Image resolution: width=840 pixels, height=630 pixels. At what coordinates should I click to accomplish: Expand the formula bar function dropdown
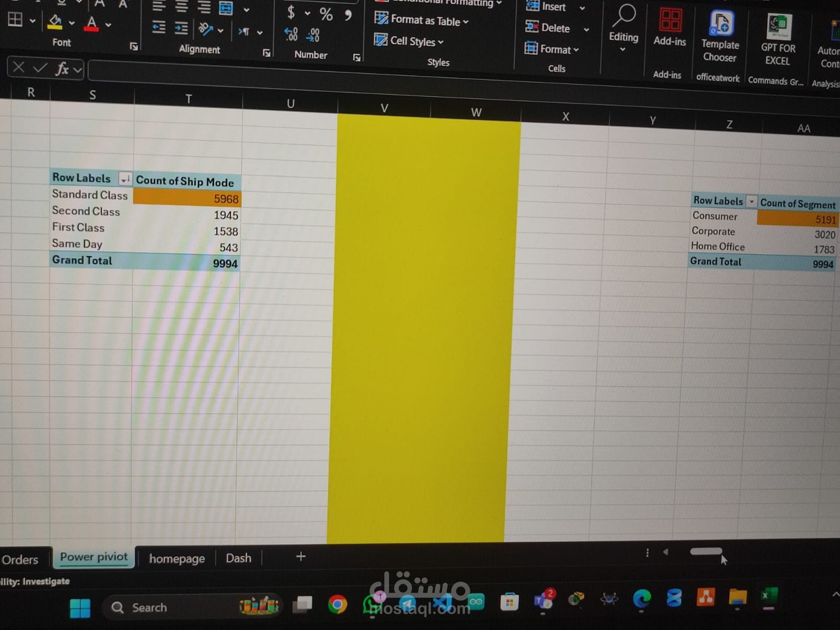pyautogui.click(x=78, y=70)
